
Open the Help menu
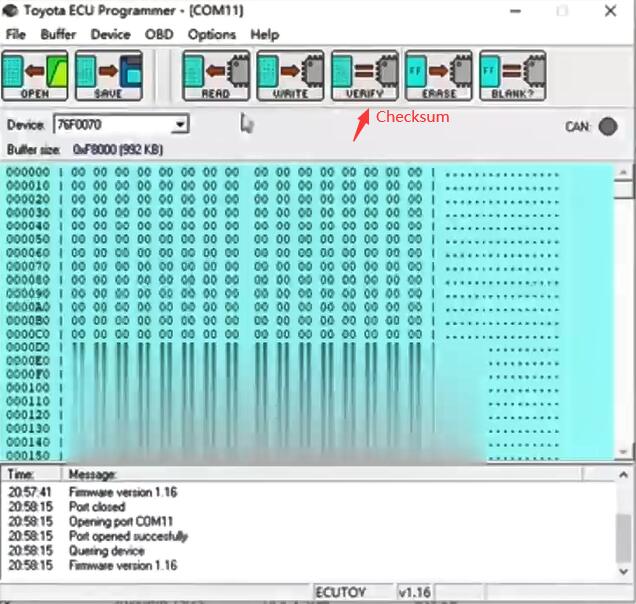(x=264, y=34)
